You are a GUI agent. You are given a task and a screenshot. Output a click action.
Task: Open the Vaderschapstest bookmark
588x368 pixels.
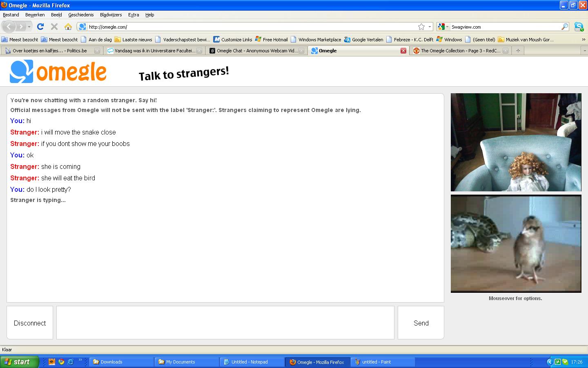pyautogui.click(x=183, y=40)
